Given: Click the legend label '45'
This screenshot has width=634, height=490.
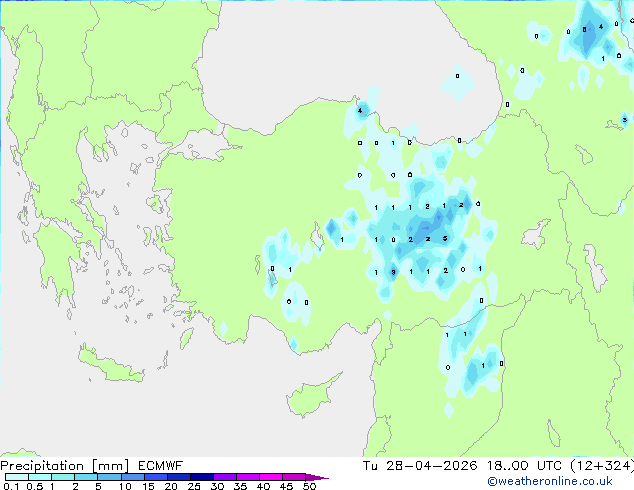Looking at the screenshot, I should pyautogui.click(x=286, y=486).
